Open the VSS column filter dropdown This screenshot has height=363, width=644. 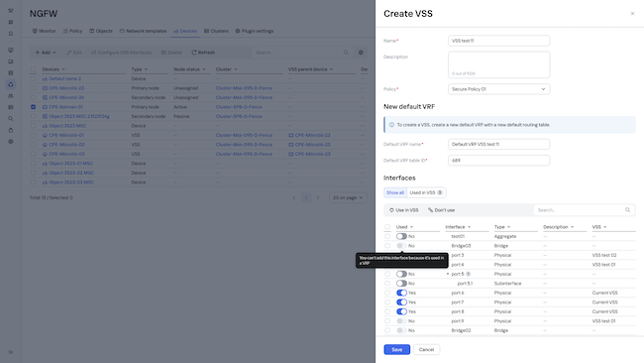pyautogui.click(x=605, y=227)
